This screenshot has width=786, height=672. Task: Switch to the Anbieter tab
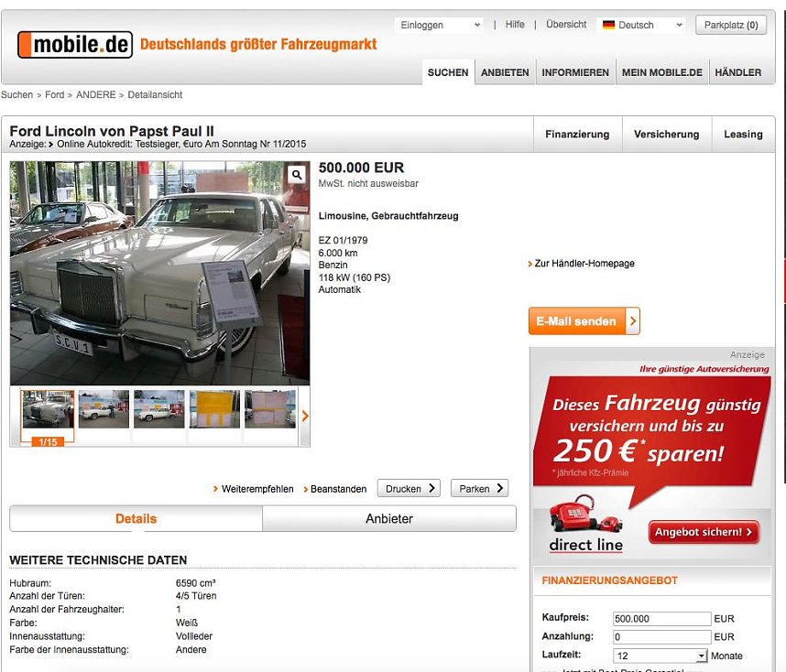coord(389,519)
